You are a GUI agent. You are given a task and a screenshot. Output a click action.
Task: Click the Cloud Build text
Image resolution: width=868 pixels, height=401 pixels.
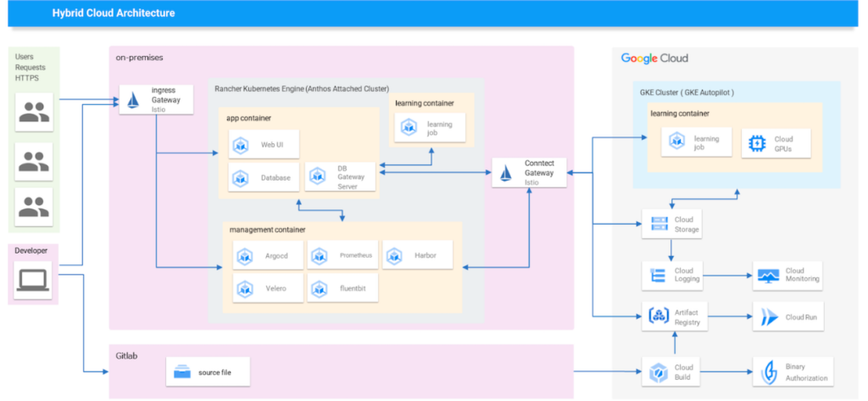coord(684,371)
